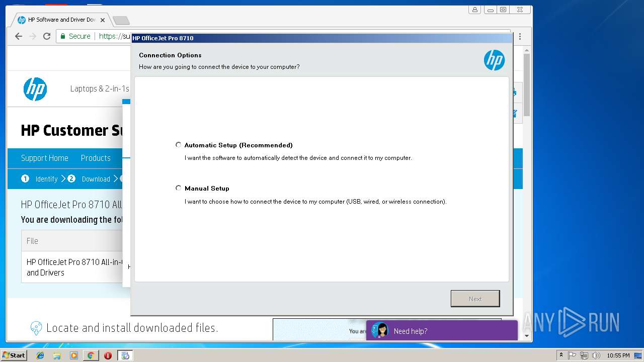Click the browser vertical scrollbar thumb
Image resolution: width=644 pixels, height=362 pixels.
point(527,84)
